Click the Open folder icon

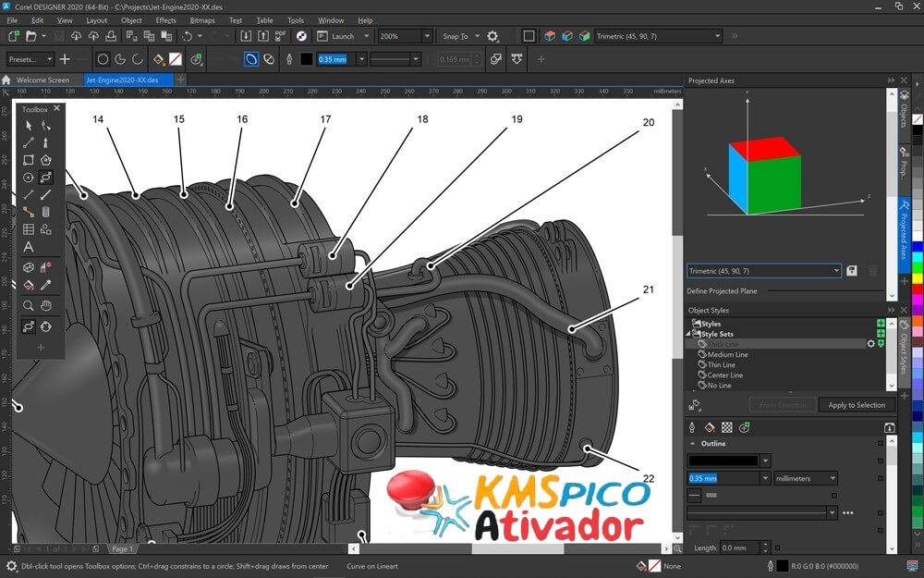tap(31, 36)
